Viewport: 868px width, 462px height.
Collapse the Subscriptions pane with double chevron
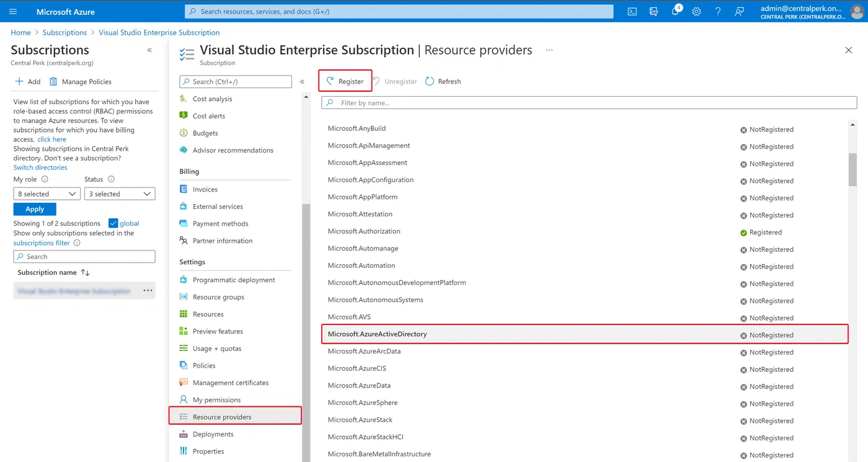(x=149, y=50)
